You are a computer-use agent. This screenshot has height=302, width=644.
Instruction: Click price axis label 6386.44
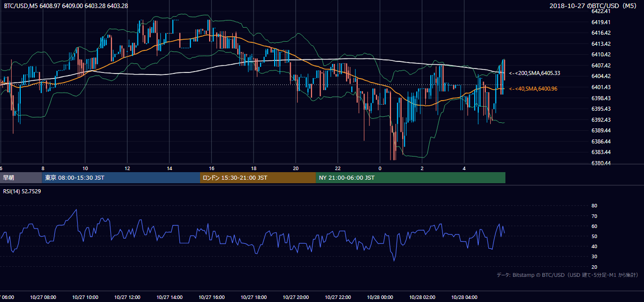click(x=601, y=141)
